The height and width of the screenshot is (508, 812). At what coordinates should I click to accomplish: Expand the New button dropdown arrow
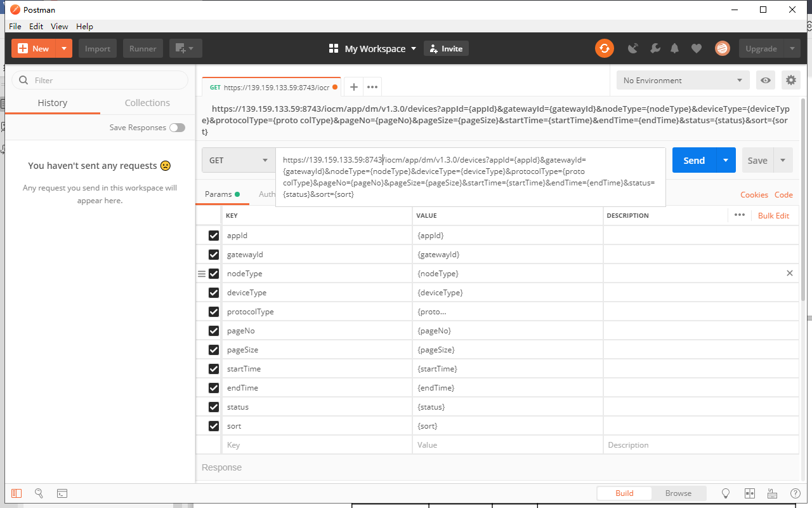point(64,48)
